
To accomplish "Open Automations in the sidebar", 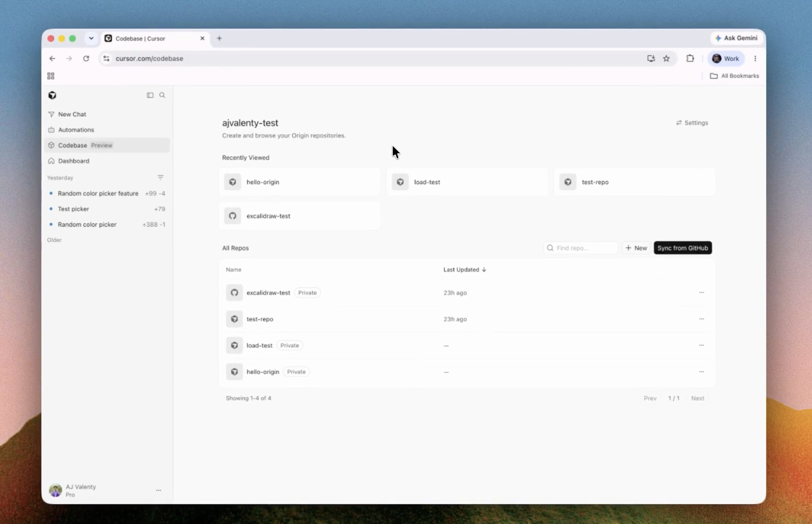I will 107,130.
